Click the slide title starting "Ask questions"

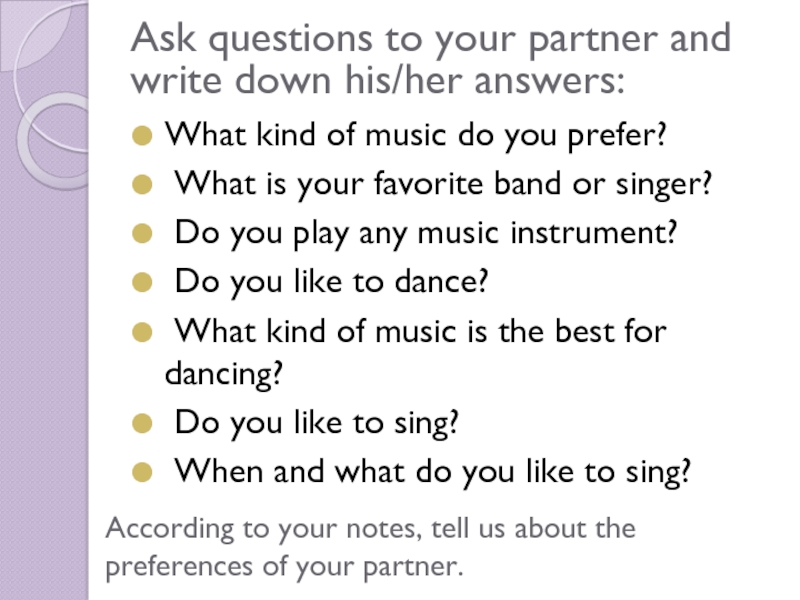tap(431, 40)
